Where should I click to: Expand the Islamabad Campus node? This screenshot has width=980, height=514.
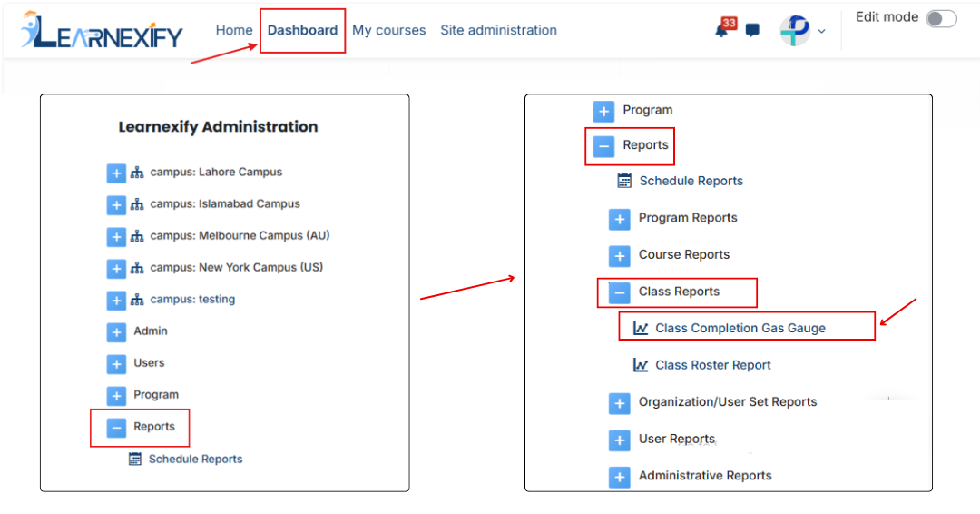click(x=116, y=205)
